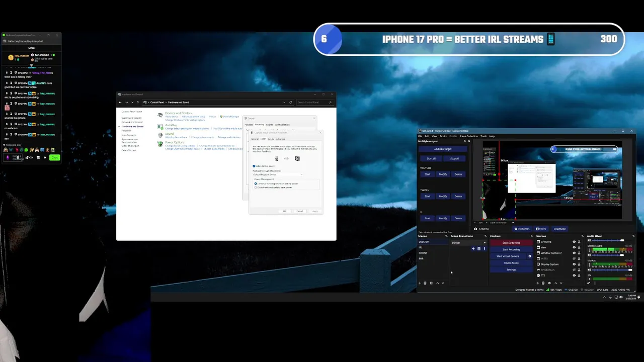Move selected scene up in Scenes dock

coord(437,283)
